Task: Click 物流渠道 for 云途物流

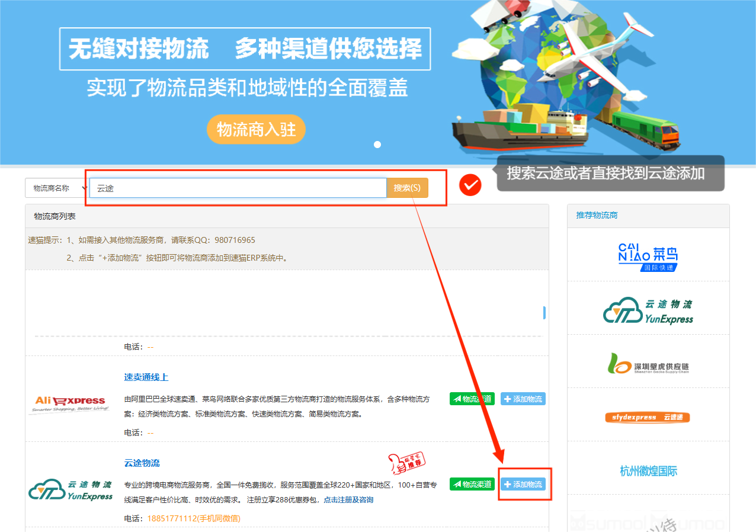Action: 472,484
